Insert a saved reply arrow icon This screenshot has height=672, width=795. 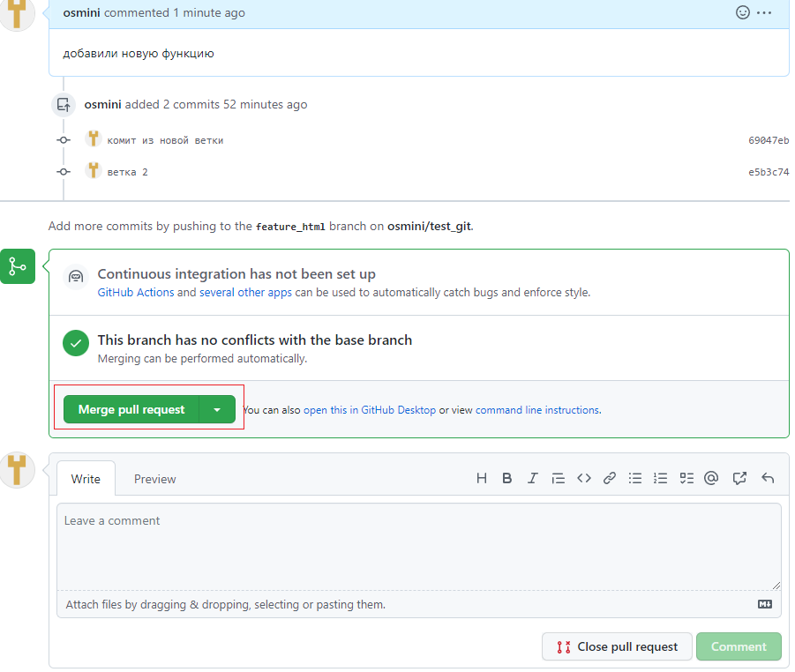click(x=768, y=478)
